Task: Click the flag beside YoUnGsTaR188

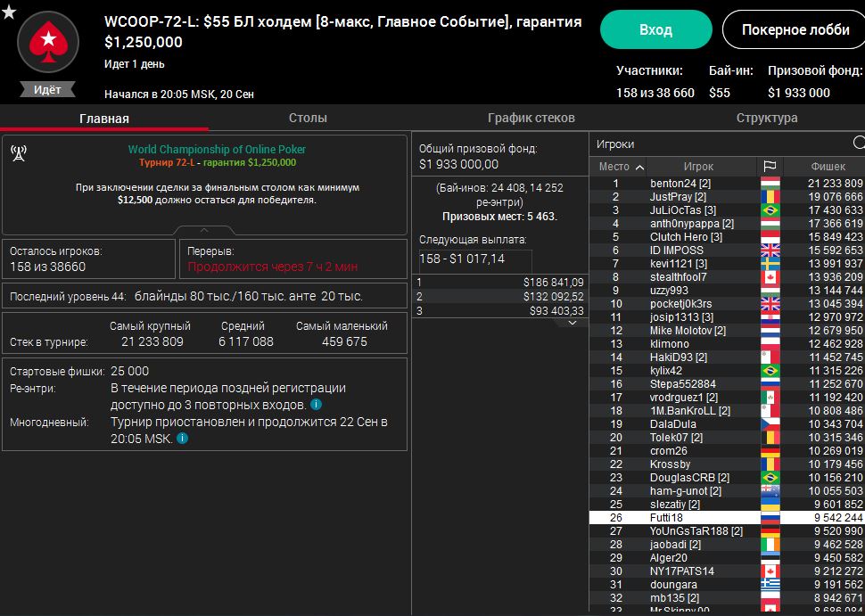Action: click(x=770, y=531)
